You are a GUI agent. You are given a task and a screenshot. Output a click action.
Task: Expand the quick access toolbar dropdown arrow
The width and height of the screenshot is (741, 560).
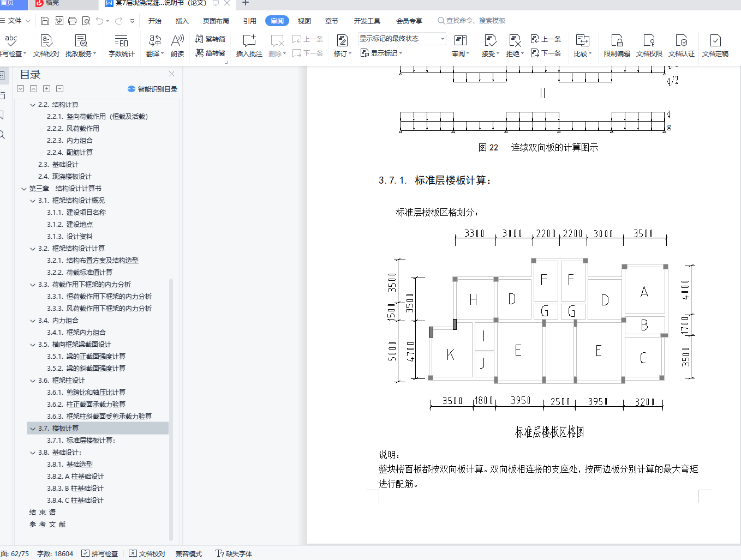(132, 21)
